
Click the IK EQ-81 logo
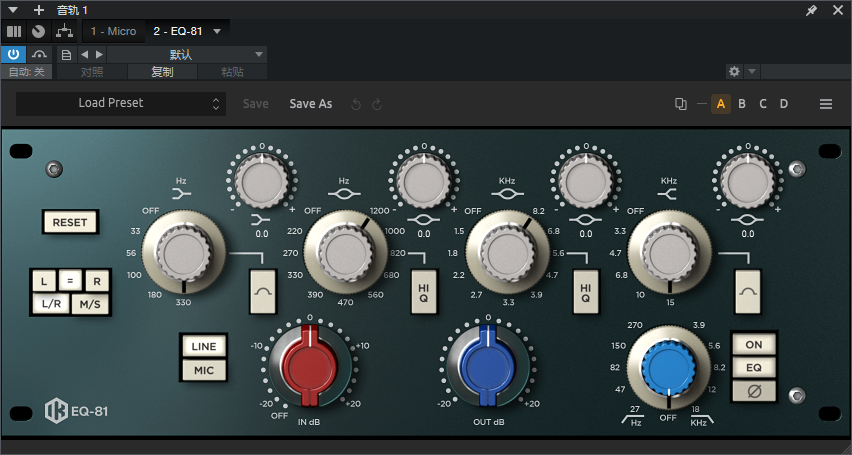tap(76, 412)
